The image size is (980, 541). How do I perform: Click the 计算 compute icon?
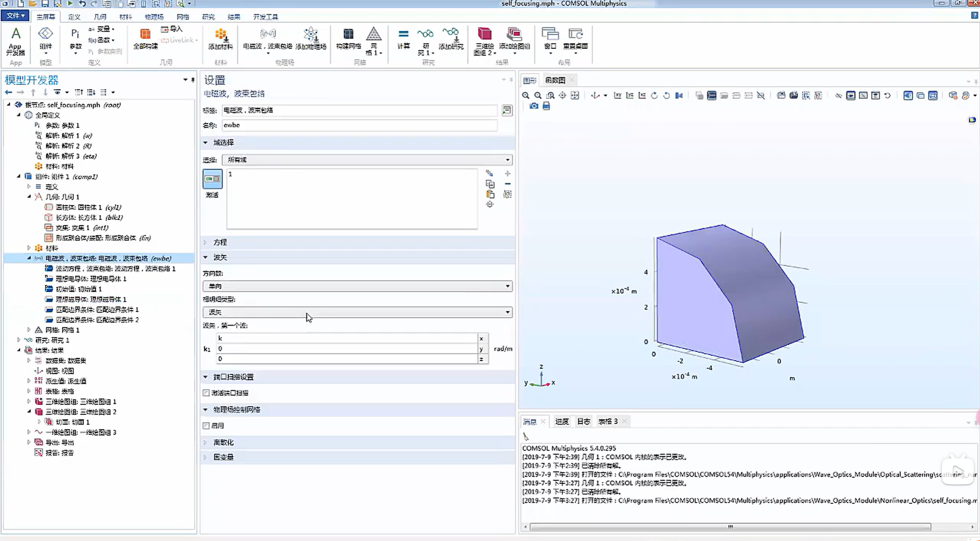[403, 38]
